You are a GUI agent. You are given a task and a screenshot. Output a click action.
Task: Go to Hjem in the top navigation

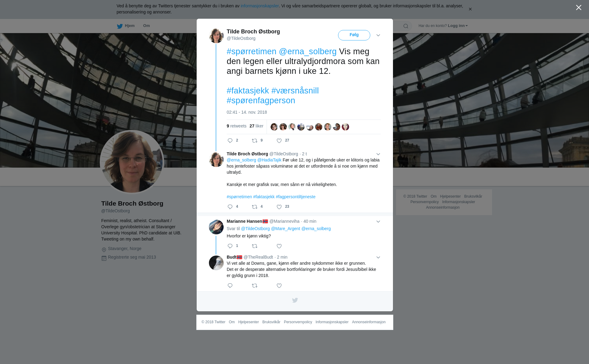[126, 26]
